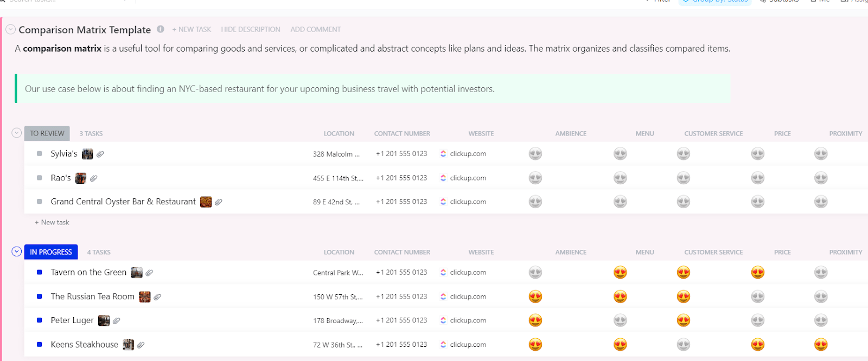
Task: Click Tavern on the Green menu rating emoji
Action: pos(620,273)
